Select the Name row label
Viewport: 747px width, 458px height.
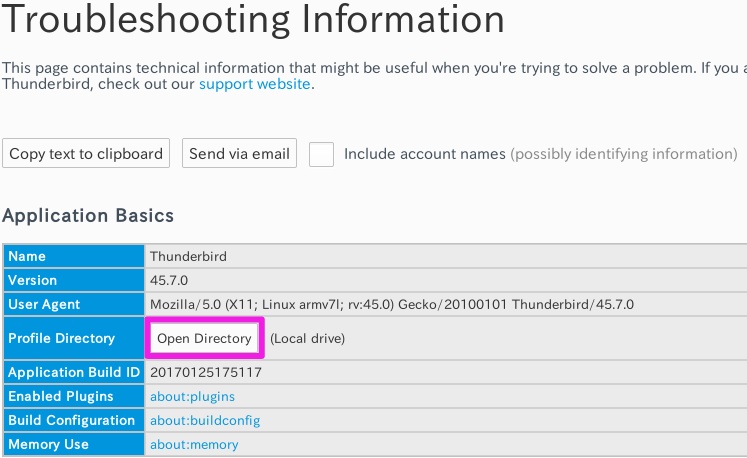click(73, 256)
